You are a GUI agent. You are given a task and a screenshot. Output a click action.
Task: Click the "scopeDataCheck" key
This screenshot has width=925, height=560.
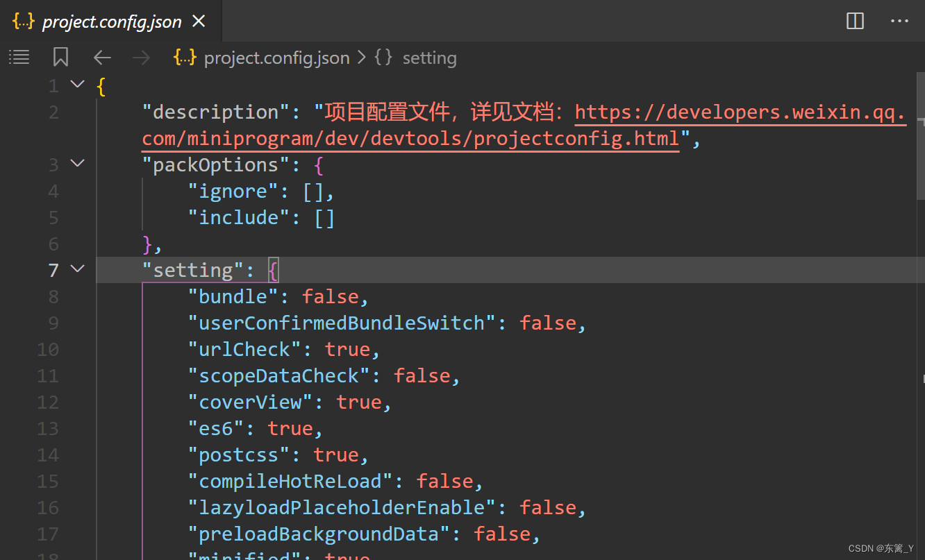[x=280, y=375]
